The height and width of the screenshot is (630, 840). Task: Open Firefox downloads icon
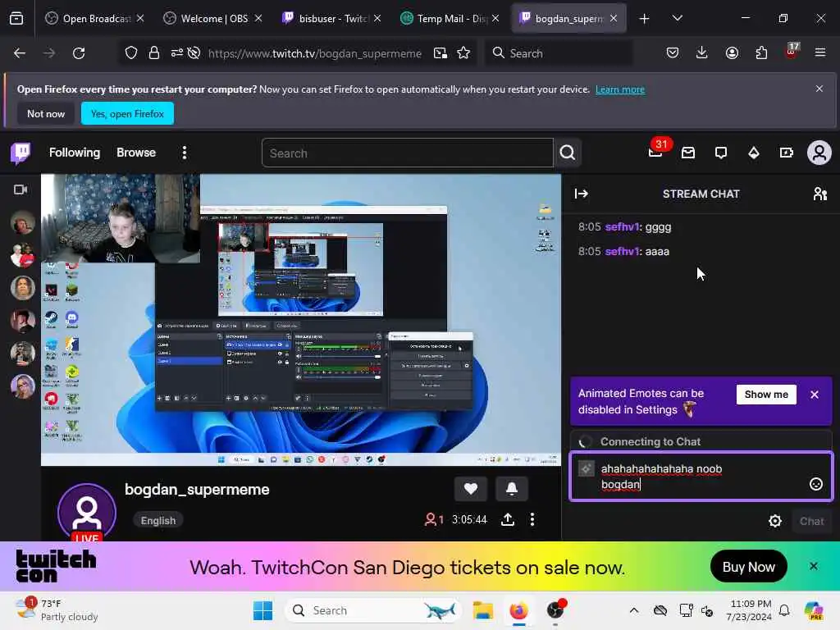(702, 53)
